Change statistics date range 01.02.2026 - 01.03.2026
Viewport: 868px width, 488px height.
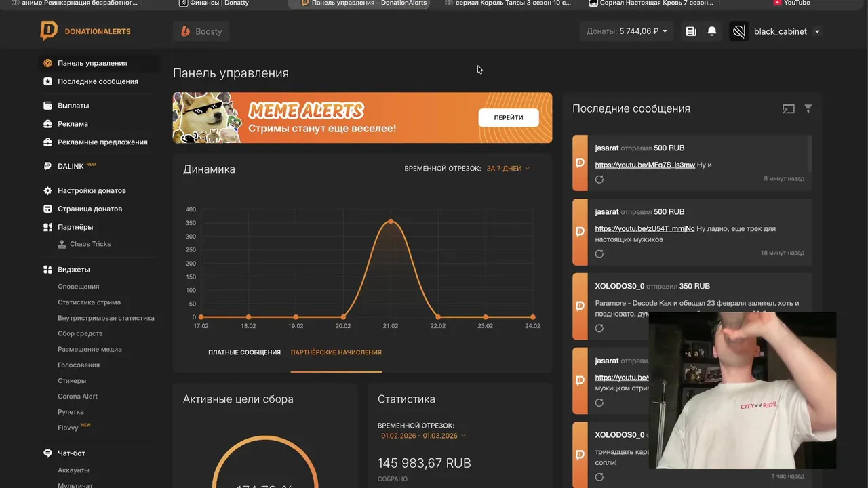pyautogui.click(x=423, y=436)
